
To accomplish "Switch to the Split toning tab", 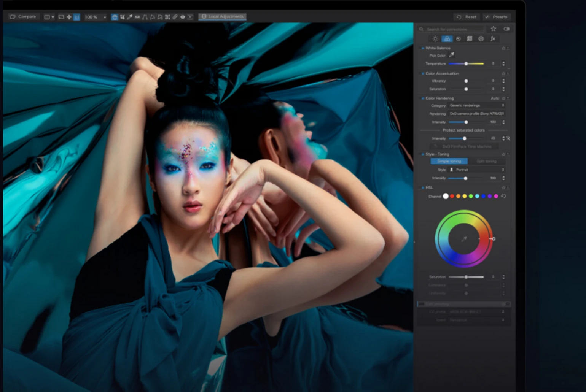I will click(486, 162).
